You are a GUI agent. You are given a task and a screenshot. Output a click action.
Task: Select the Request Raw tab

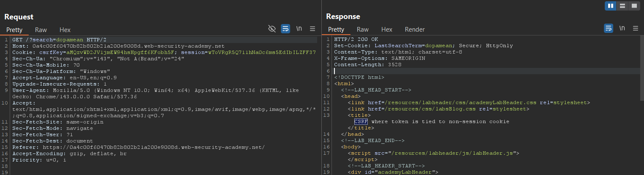pyautogui.click(x=41, y=30)
